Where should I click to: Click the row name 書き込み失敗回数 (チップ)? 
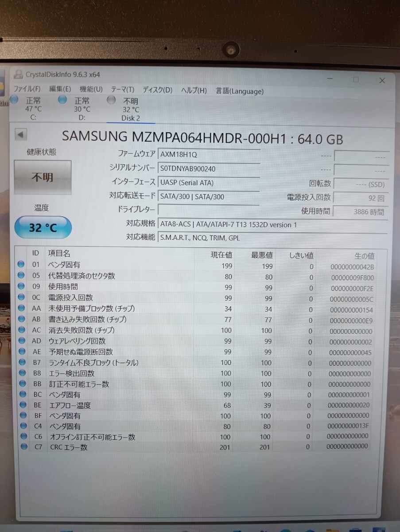click(87, 319)
